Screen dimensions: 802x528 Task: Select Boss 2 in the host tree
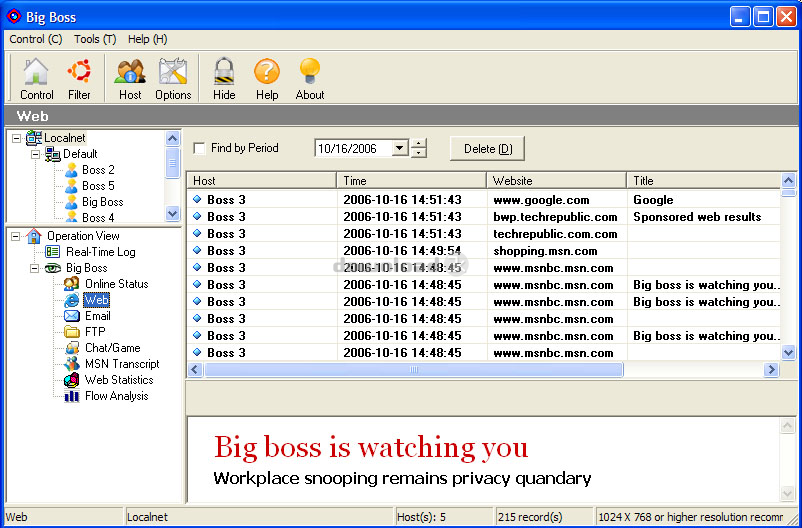(x=98, y=170)
